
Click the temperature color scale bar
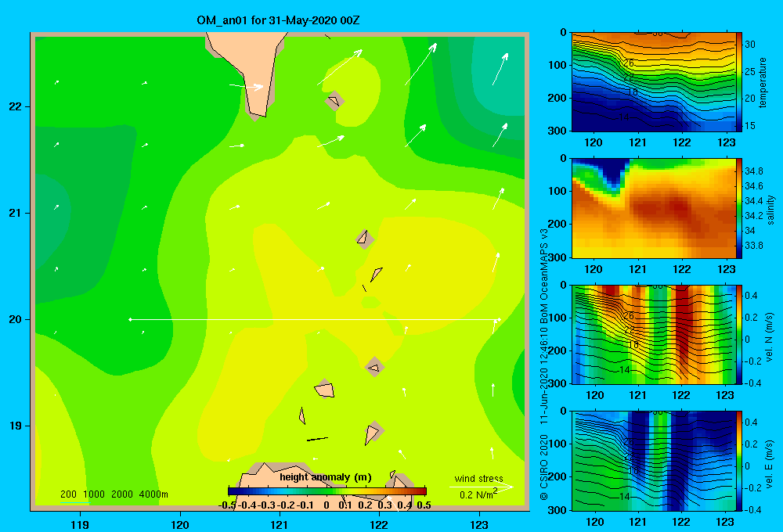(x=739, y=82)
